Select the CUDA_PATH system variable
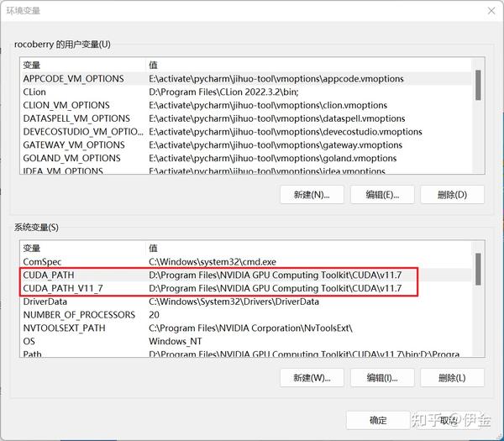Screen dimensions: 504x441 pos(245,276)
